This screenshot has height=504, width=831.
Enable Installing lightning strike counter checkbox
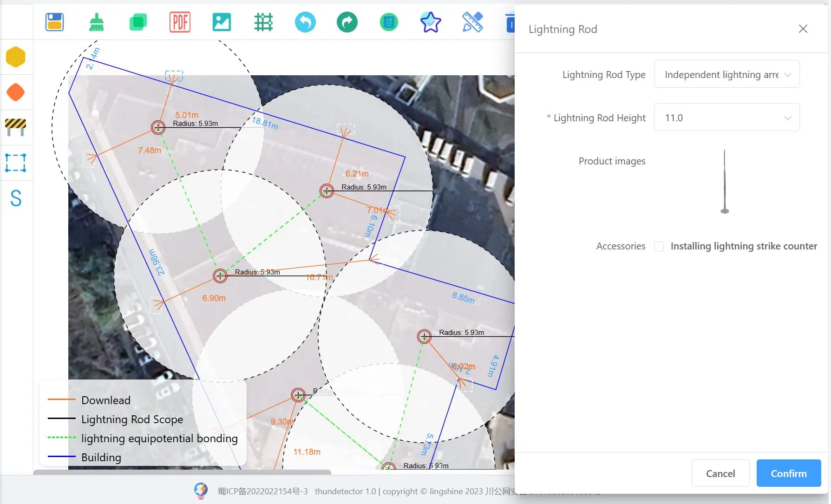pyautogui.click(x=659, y=246)
